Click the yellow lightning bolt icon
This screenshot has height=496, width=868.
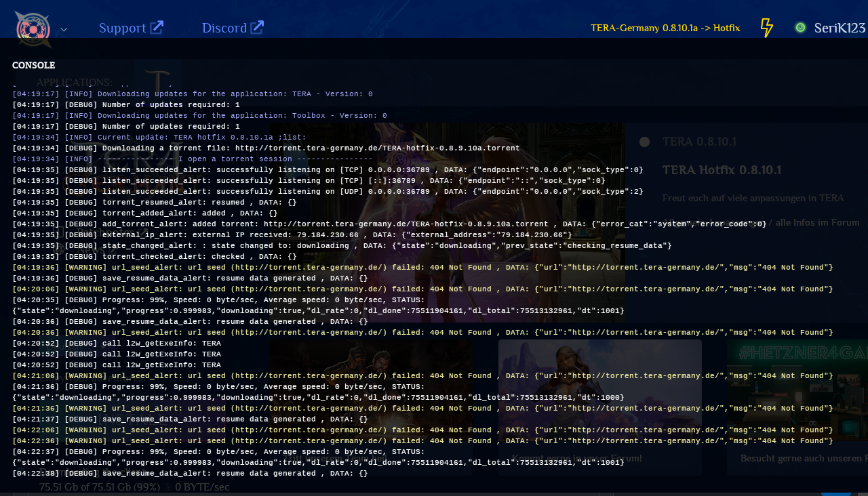tap(766, 28)
